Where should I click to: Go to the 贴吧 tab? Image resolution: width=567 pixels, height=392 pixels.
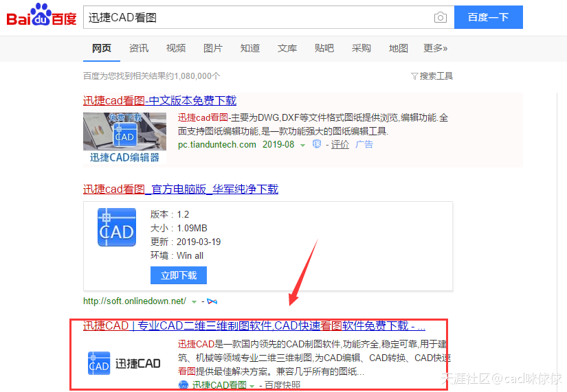tap(324, 48)
